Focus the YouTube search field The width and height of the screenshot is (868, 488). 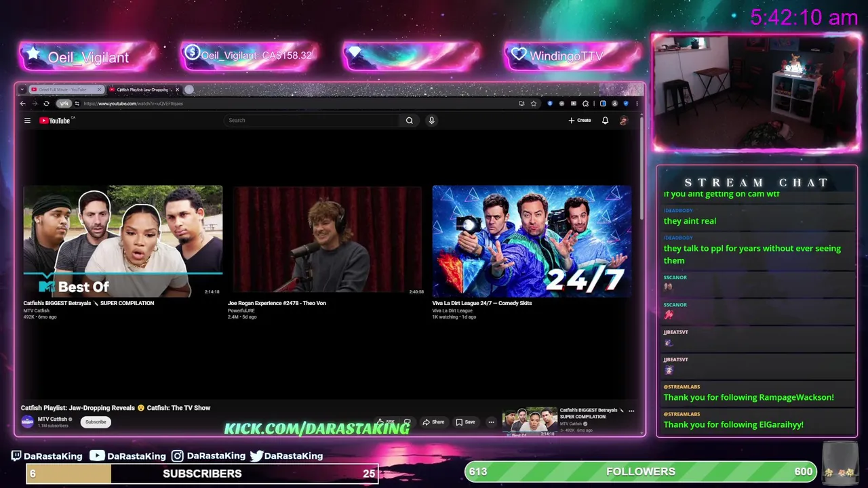pyautogui.click(x=312, y=121)
